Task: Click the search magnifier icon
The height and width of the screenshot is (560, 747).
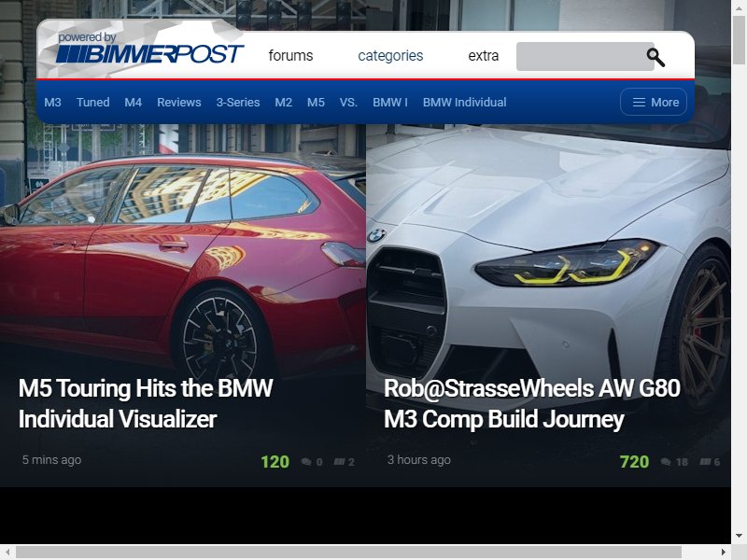Action: tap(655, 57)
